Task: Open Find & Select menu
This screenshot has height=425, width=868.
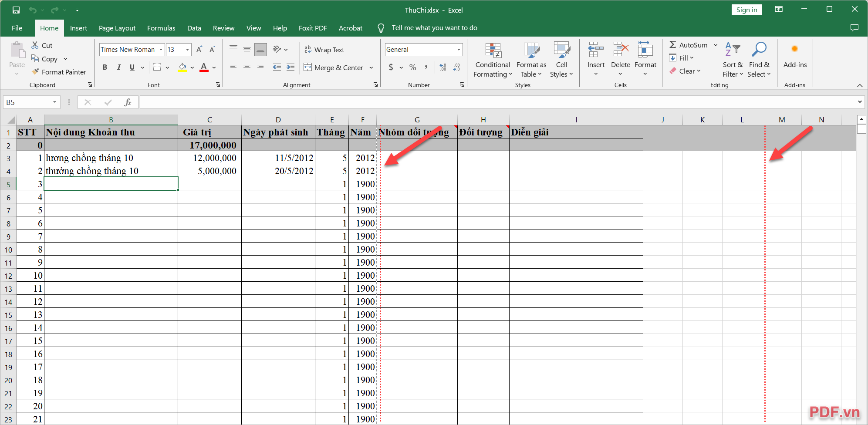Action: point(759,60)
